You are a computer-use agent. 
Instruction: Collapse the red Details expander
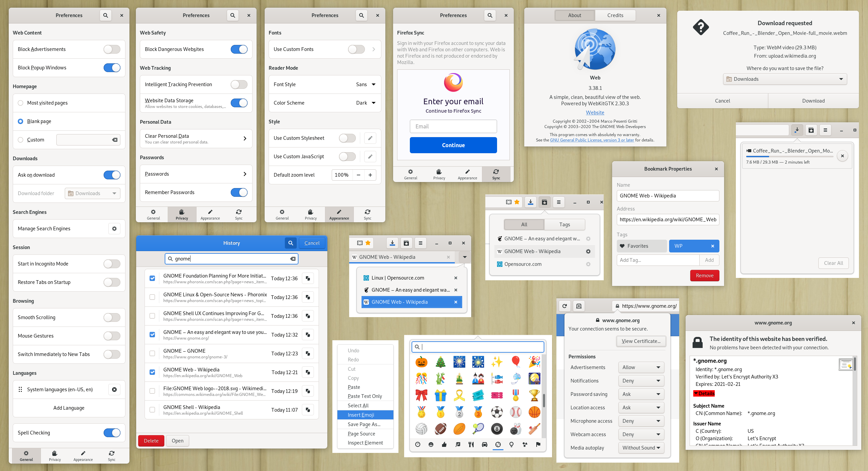(x=704, y=394)
